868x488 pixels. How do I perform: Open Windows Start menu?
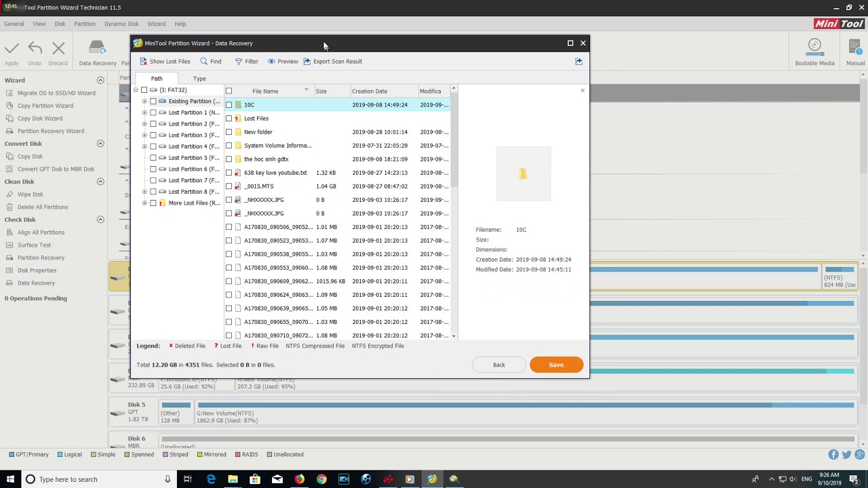coord(10,479)
